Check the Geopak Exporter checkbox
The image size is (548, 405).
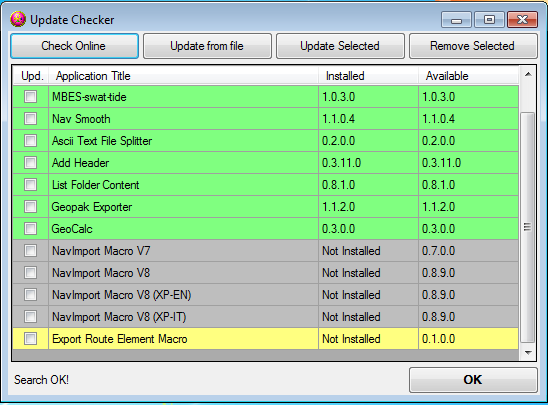coord(30,207)
